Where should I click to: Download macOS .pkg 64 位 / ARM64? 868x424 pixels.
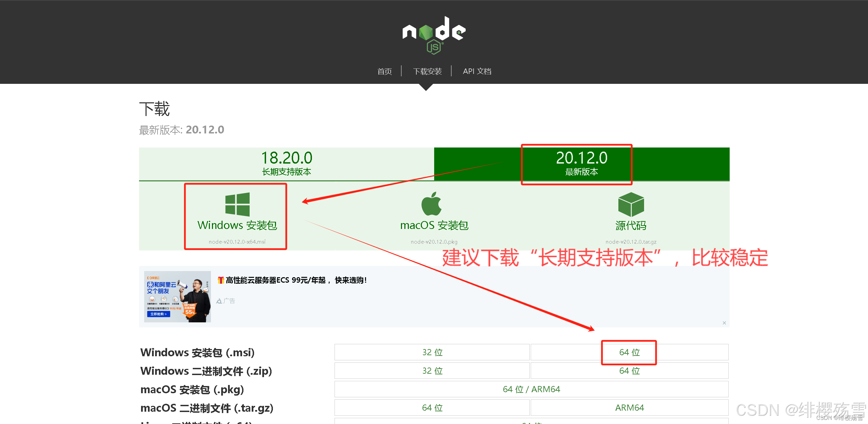[x=531, y=389]
